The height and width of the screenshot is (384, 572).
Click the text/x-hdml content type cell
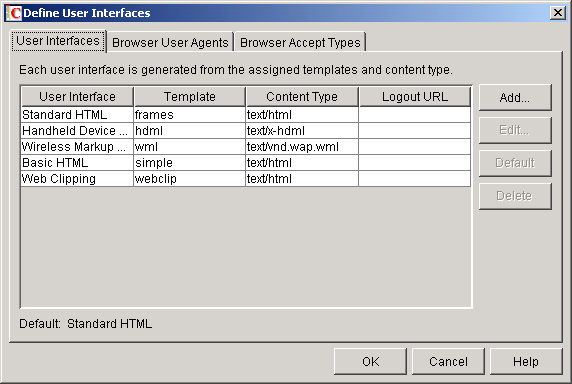(x=302, y=131)
